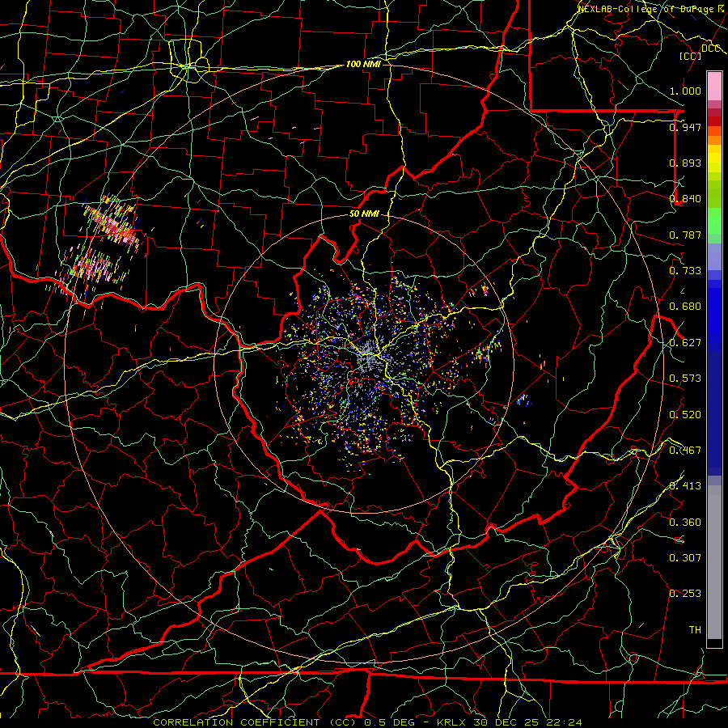This screenshot has height=728, width=728.
Task: Click the [CC] legend title
Action: 691,56
